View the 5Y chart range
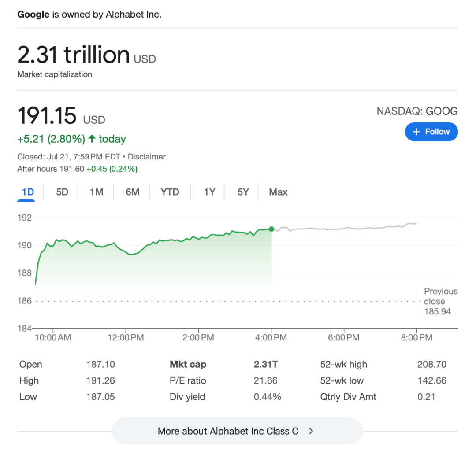Screen dimensions: 476x454 click(243, 192)
